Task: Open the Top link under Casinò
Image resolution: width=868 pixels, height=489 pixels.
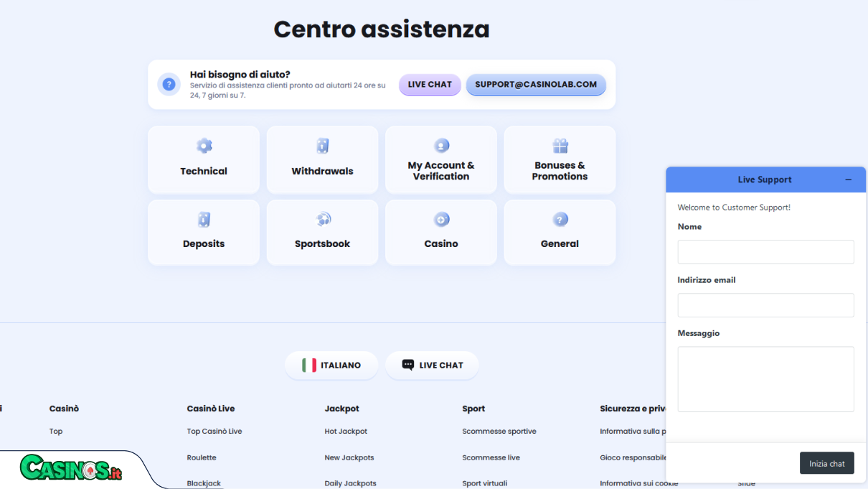Action: tap(56, 432)
